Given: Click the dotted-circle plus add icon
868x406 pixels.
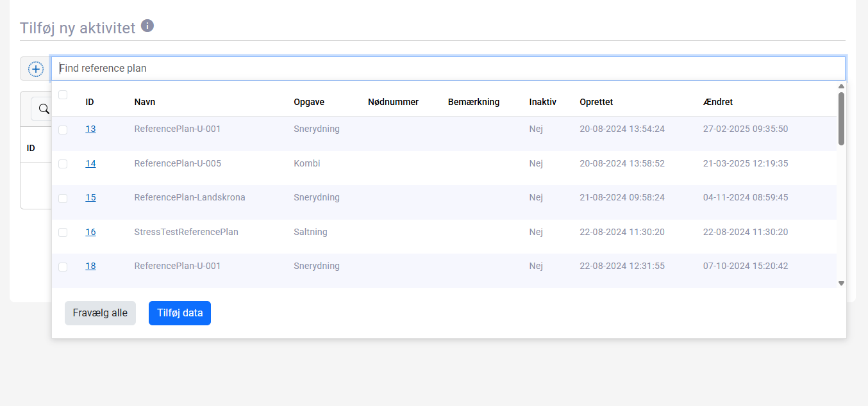Looking at the screenshot, I should pos(36,69).
